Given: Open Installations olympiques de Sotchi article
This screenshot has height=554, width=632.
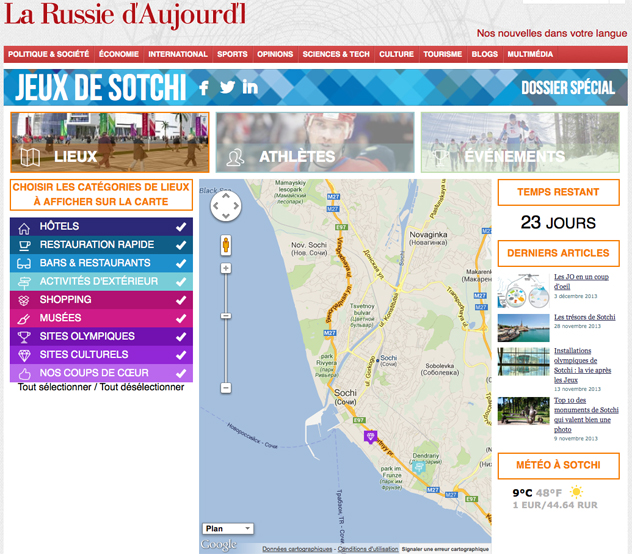Looking at the screenshot, I should (x=582, y=365).
